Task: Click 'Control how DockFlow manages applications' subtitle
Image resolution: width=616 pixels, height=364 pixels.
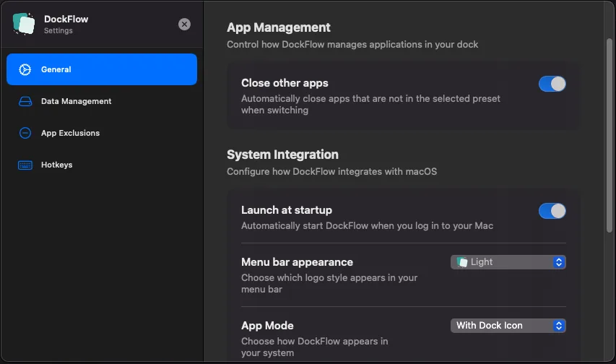Action: [352, 45]
